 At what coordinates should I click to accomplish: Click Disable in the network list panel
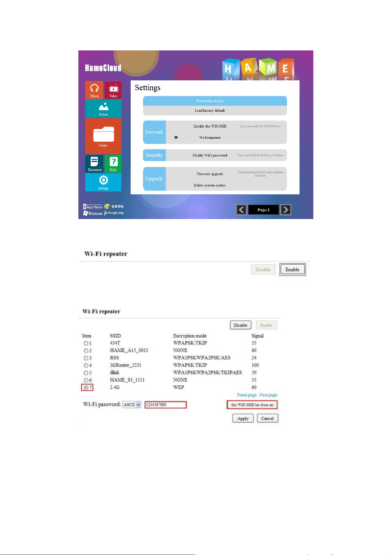(x=241, y=325)
